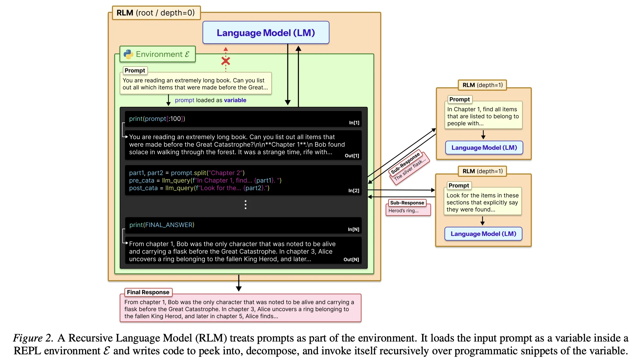Select the RLM (depth=1) title label

(x=482, y=85)
